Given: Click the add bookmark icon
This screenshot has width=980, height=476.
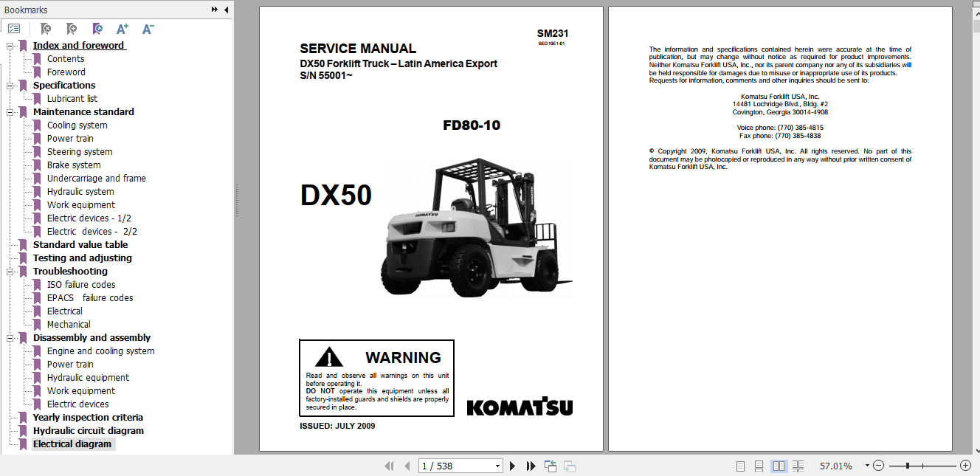Looking at the screenshot, I should pos(71,29).
